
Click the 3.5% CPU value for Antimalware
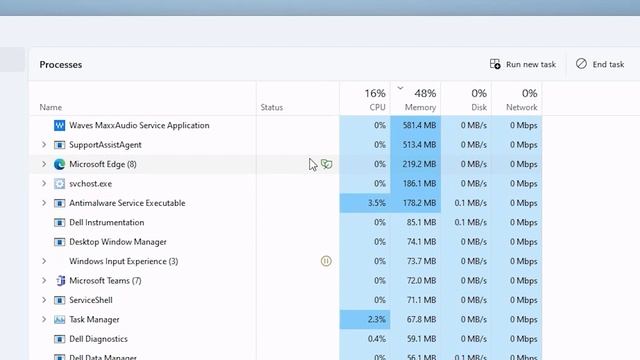click(377, 203)
